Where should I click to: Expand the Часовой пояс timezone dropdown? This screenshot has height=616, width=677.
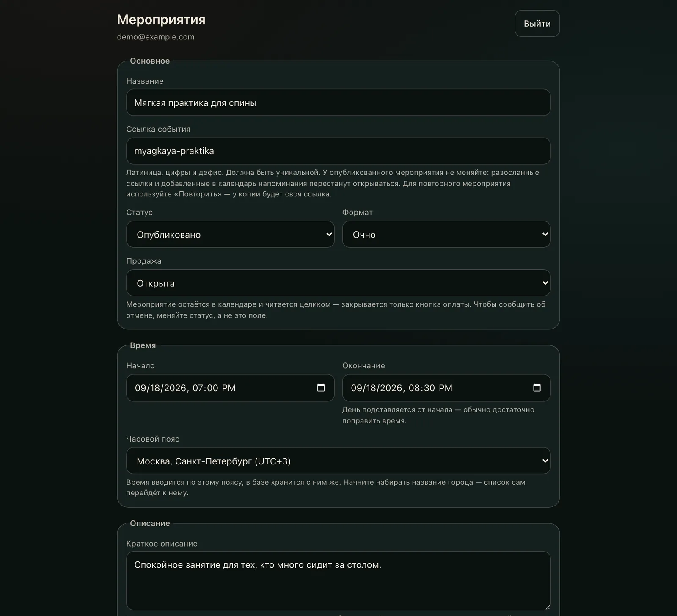tap(338, 461)
